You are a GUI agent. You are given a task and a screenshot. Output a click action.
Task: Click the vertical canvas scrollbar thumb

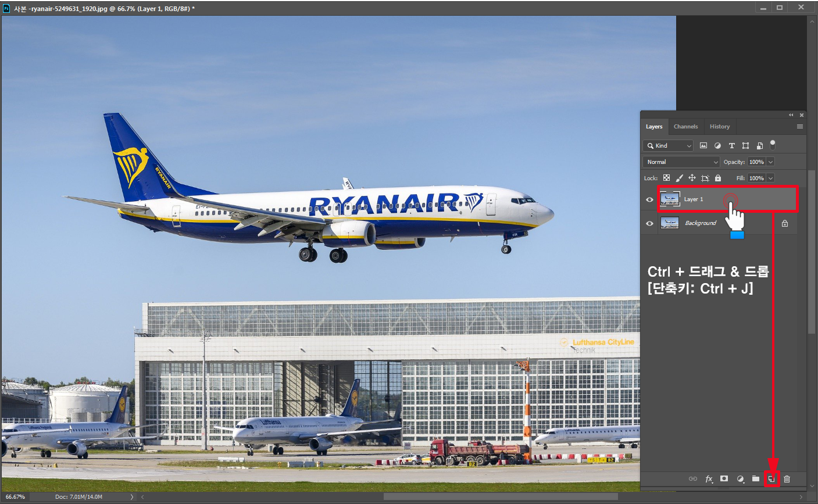812,252
